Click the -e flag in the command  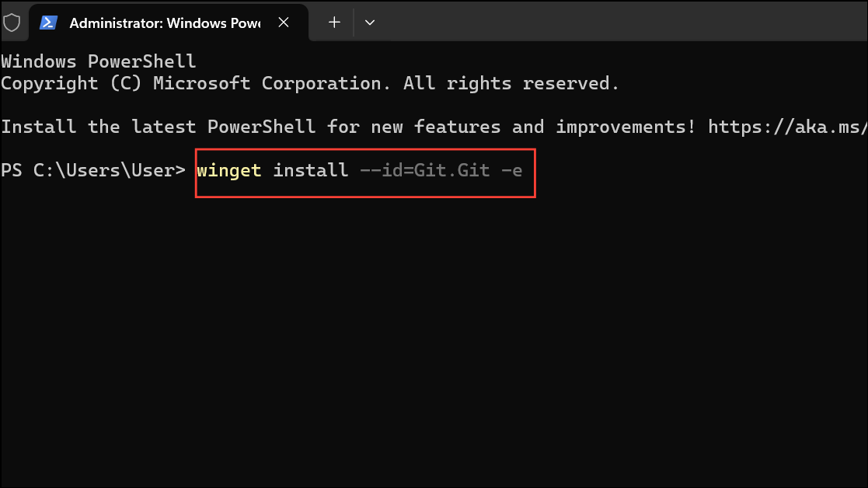click(x=511, y=170)
